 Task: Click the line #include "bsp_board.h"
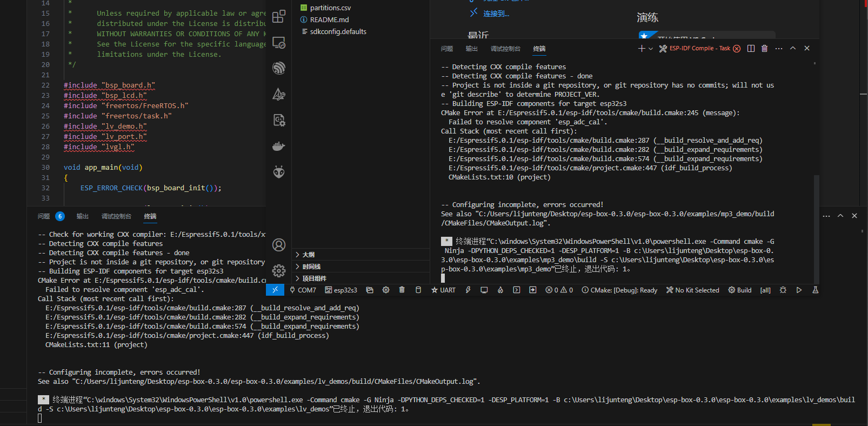coord(109,85)
